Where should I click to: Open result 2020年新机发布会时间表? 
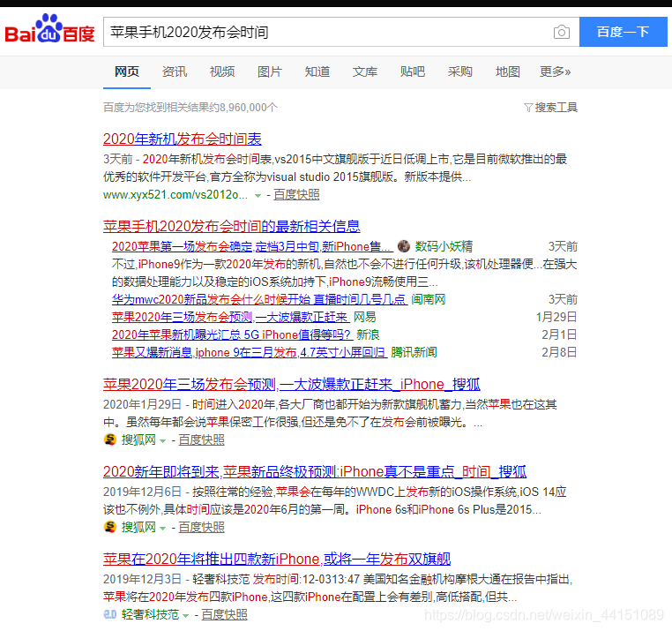[183, 139]
